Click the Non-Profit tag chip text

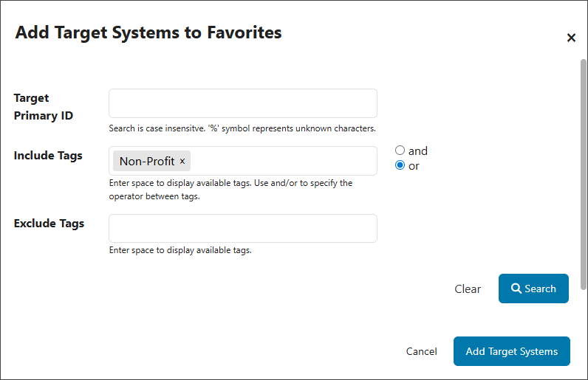tap(147, 161)
